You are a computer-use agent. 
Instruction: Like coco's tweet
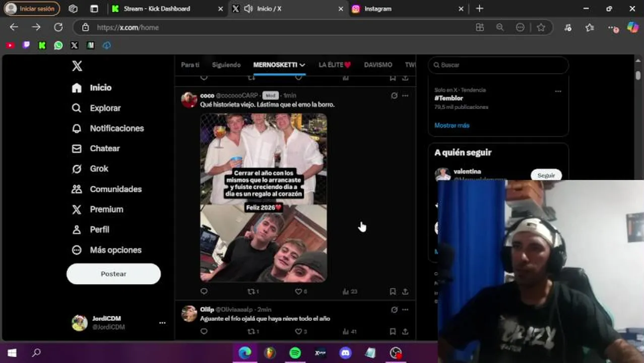click(301, 291)
